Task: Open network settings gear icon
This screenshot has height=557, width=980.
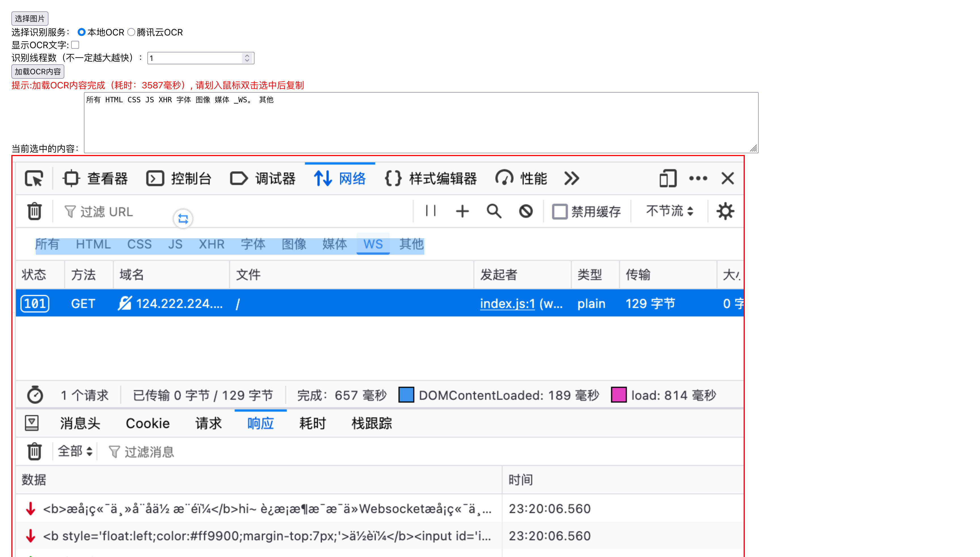Action: [x=725, y=211]
